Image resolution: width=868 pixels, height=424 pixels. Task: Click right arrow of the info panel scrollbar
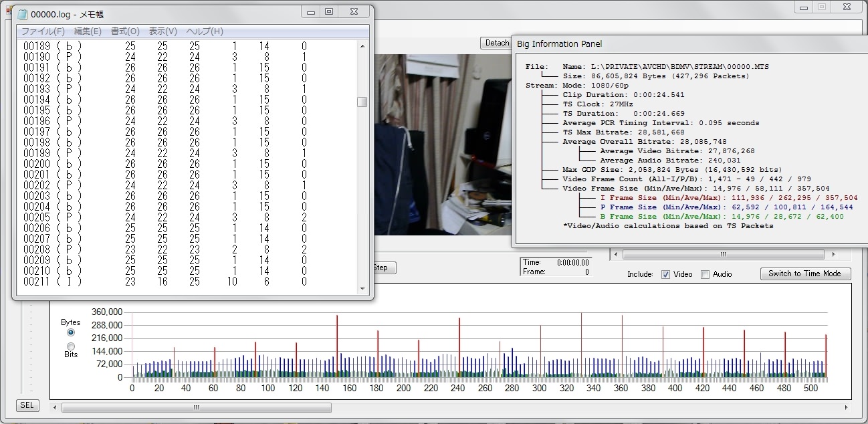coord(833,255)
